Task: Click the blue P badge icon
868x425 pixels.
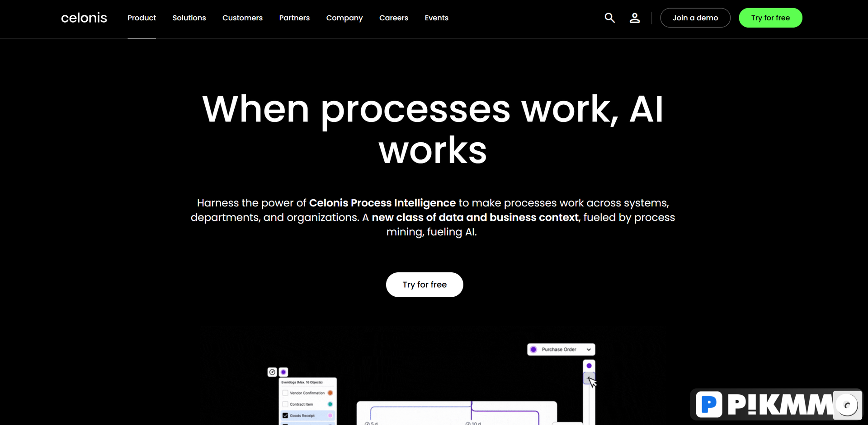Action: [x=709, y=404]
